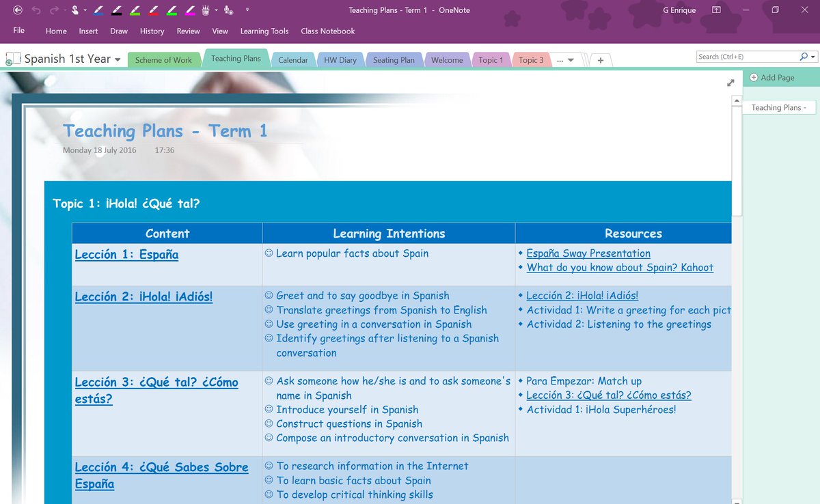Screen dimensions: 820x504
Task: Switch to Topic 3 section tab
Action: point(531,60)
